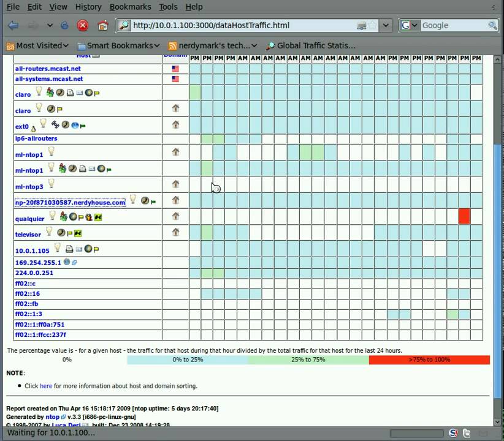Viewport: 504px width, 441px height.
Task: Open the back/forward history dropdown arrow
Action: (x=50, y=25)
